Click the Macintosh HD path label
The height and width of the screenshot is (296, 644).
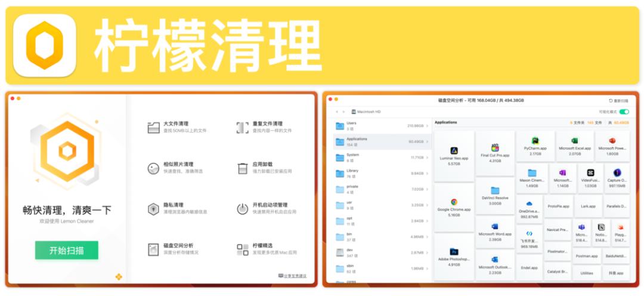pos(369,112)
